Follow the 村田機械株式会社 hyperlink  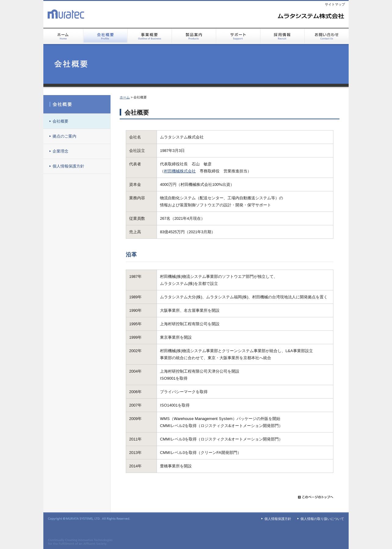tap(180, 171)
